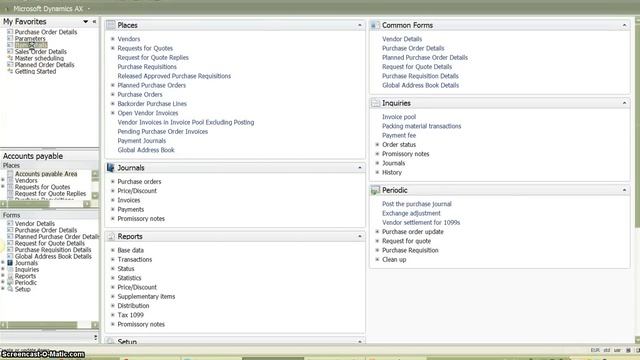Image resolution: width=640 pixels, height=360 pixels.
Task: Expand the Requests for Quotes node
Action: point(113,48)
